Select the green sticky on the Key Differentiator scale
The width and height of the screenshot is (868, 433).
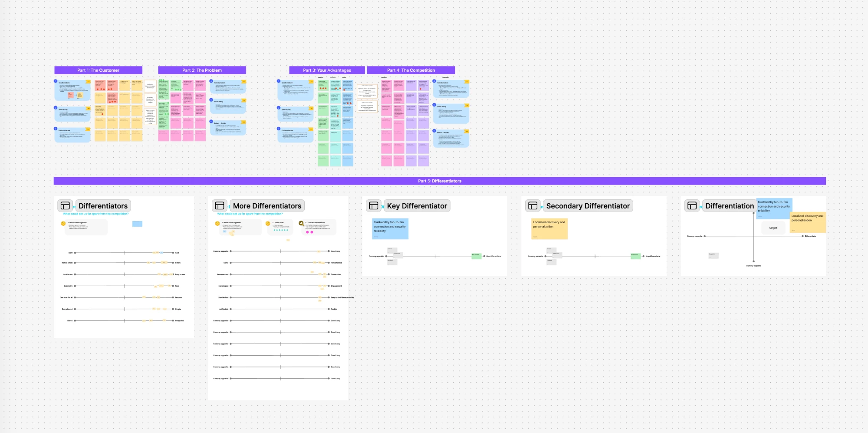pyautogui.click(x=477, y=256)
